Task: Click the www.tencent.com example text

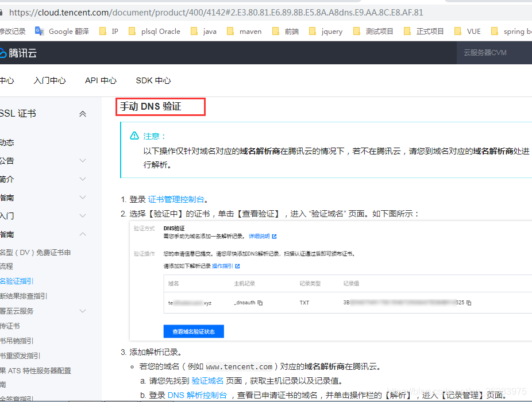Action: coord(239,367)
